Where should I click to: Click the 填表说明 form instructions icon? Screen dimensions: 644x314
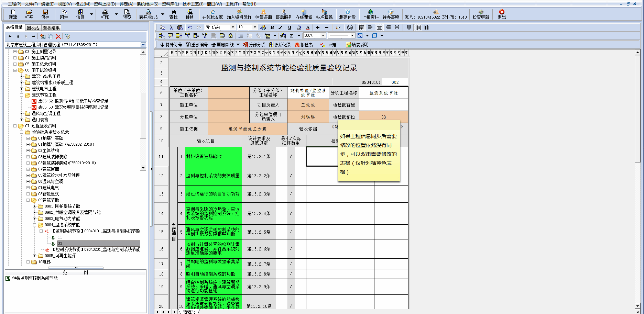click(x=357, y=45)
